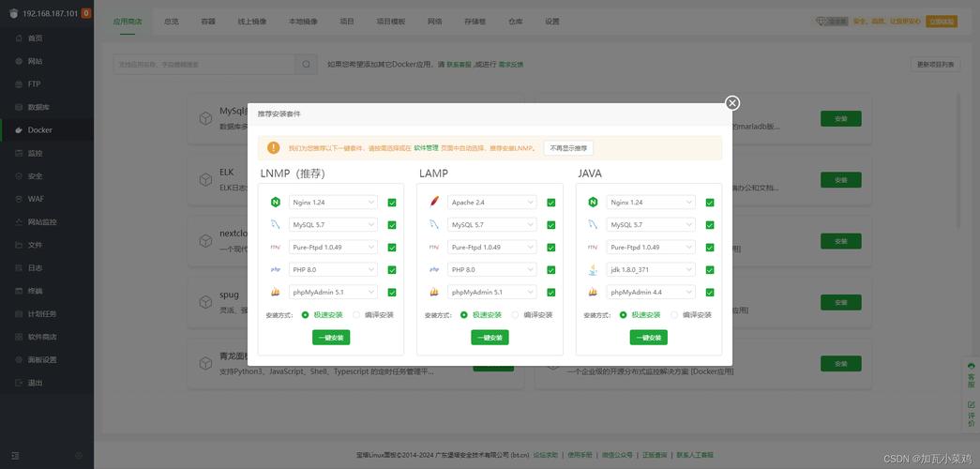Click 一键安装 to install the JAVA suite

pos(649,338)
